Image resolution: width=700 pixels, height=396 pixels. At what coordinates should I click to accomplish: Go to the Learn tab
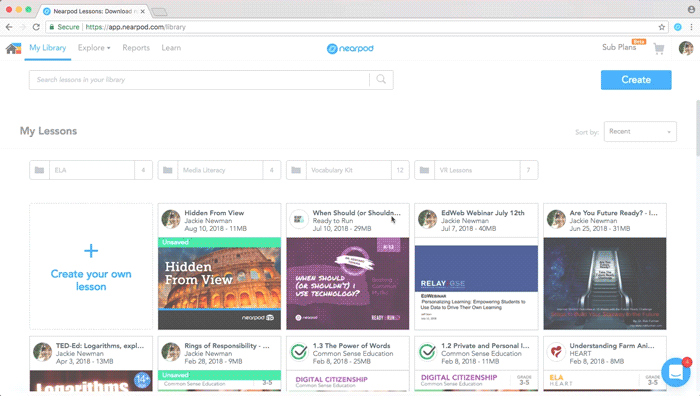coord(171,48)
